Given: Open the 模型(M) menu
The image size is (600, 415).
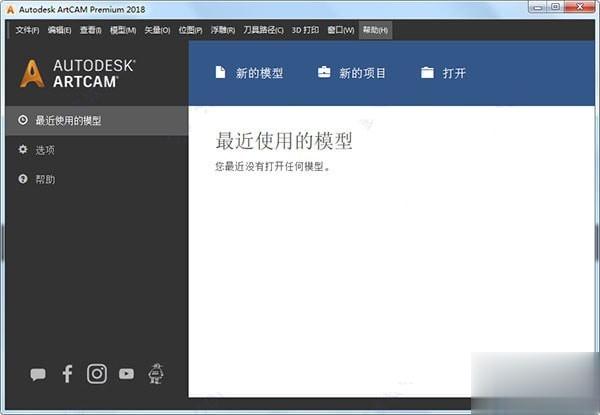Looking at the screenshot, I should tap(123, 30).
